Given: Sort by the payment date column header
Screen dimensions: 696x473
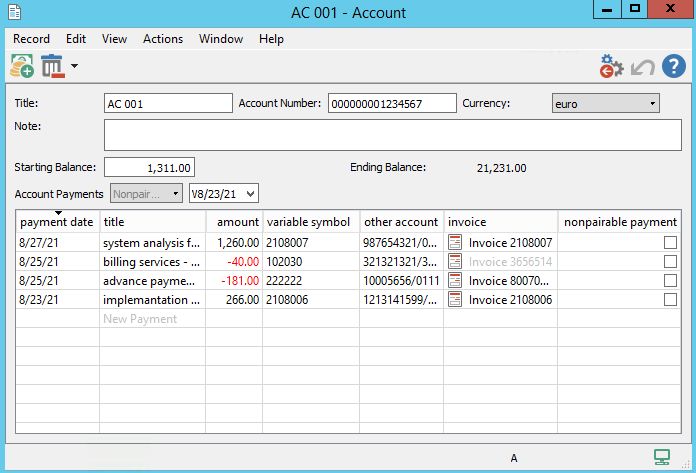Looking at the screenshot, I should [57, 222].
